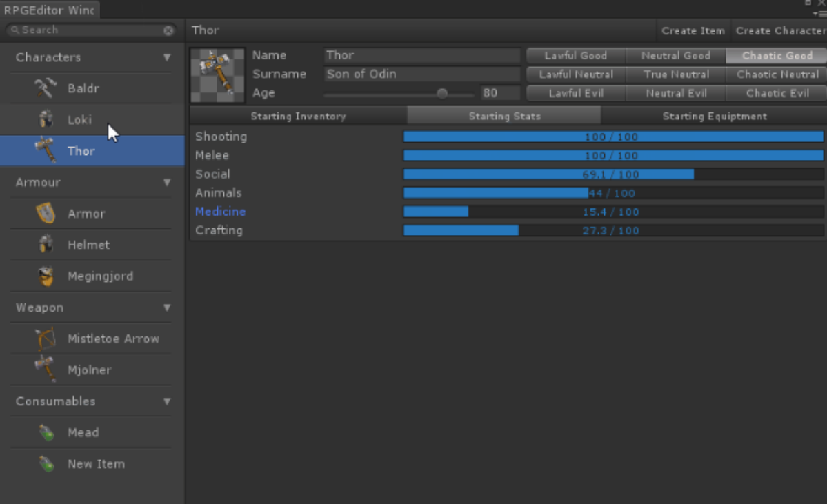Image resolution: width=827 pixels, height=504 pixels.
Task: Open the window options menu icon
Action: [x=820, y=13]
